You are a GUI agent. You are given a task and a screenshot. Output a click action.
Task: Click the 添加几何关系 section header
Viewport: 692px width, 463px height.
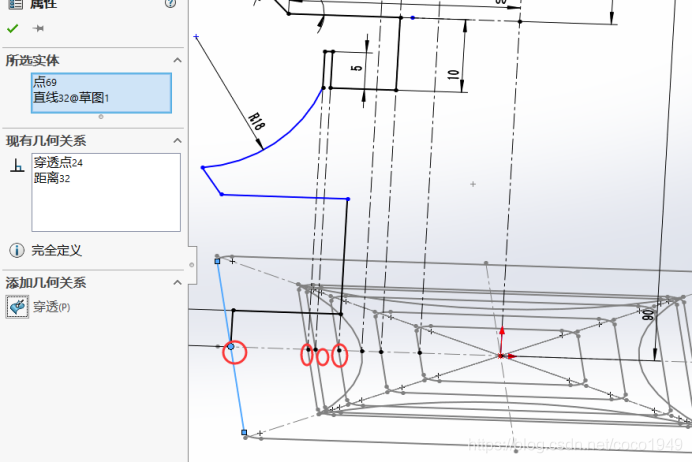(46, 283)
